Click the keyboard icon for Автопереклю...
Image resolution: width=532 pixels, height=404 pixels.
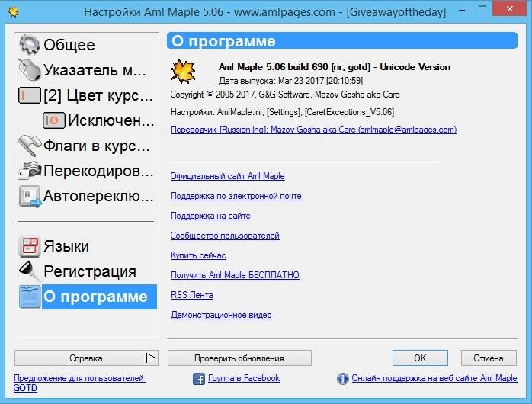pyautogui.click(x=30, y=196)
